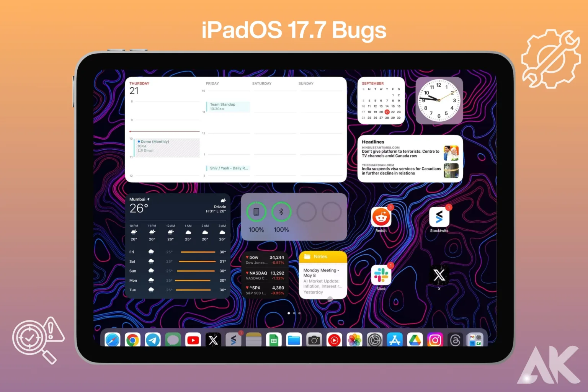The image size is (588, 392).
Task: Open Tue forecast row in weather
Action: click(x=178, y=290)
